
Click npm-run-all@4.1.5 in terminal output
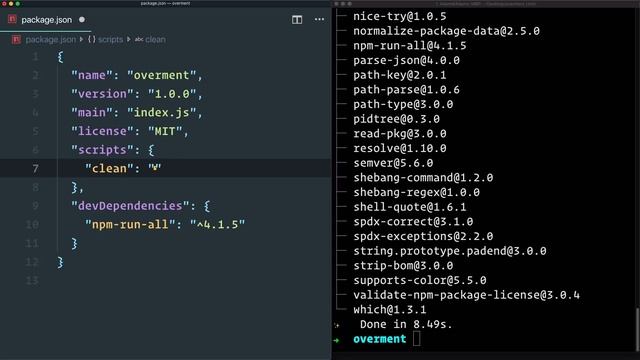click(x=409, y=46)
